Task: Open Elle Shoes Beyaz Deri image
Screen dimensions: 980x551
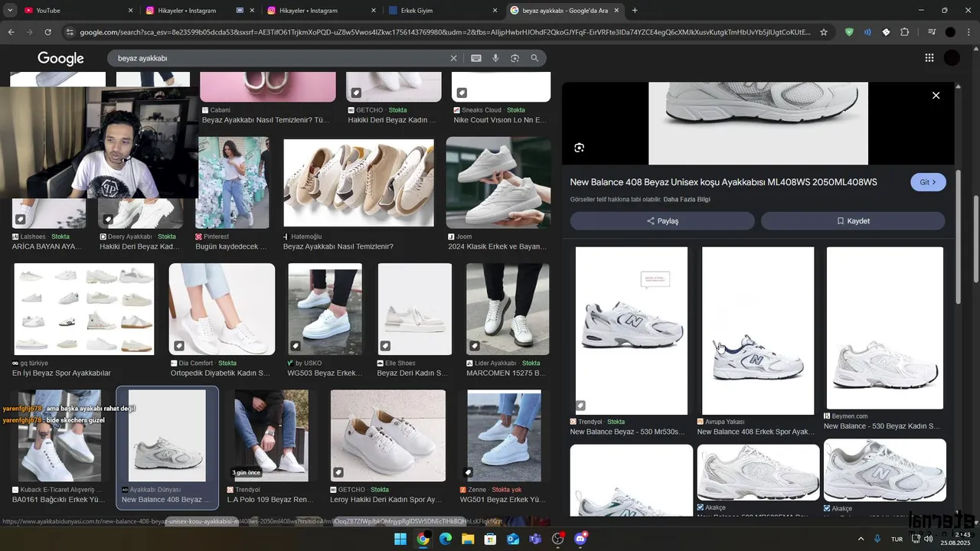Action: point(414,309)
